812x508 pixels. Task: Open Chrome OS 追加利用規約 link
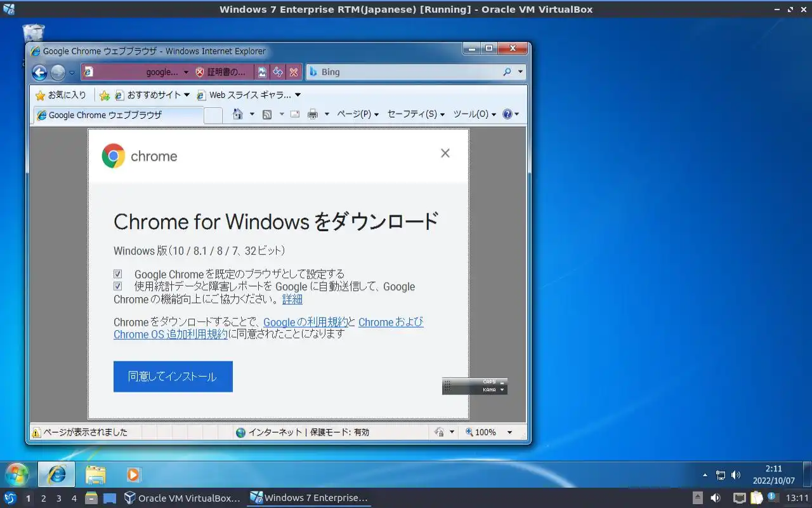coord(171,334)
